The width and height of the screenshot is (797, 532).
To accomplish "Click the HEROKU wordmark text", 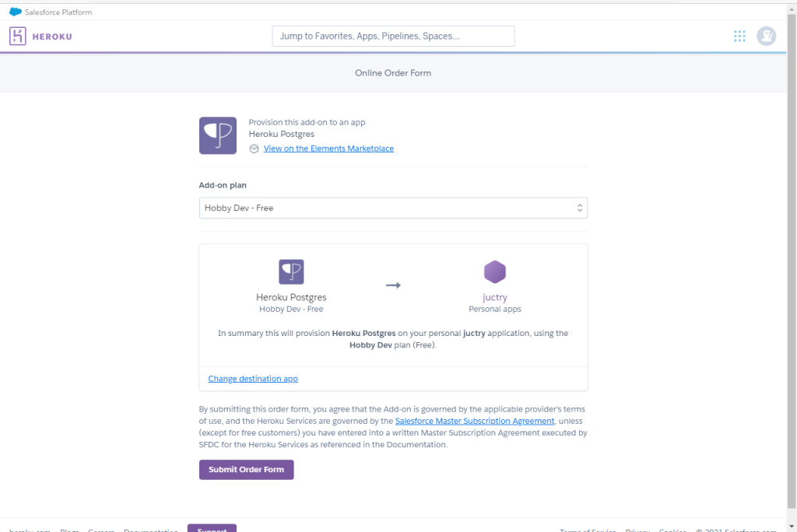I will click(52, 37).
